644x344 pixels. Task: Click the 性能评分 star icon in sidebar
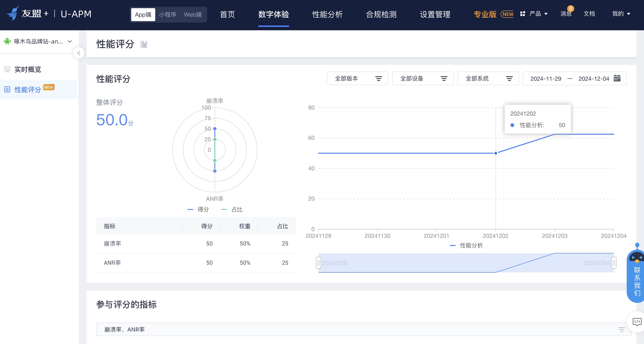click(x=7, y=90)
